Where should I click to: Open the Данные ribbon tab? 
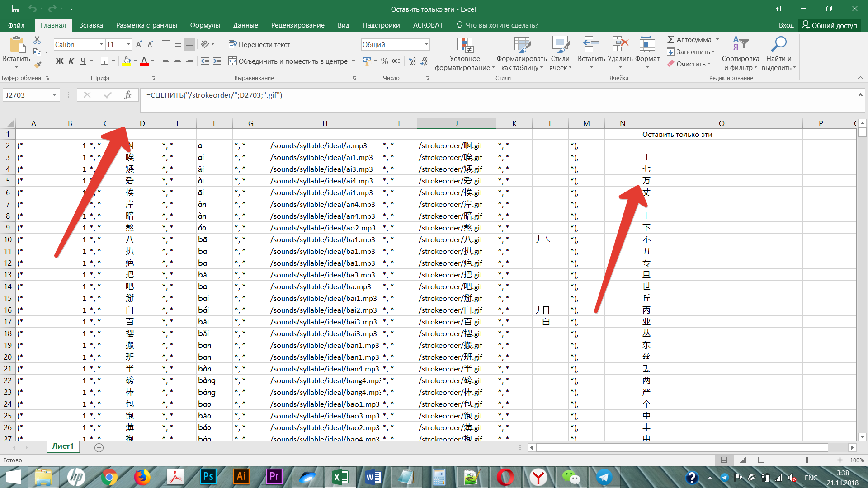245,25
